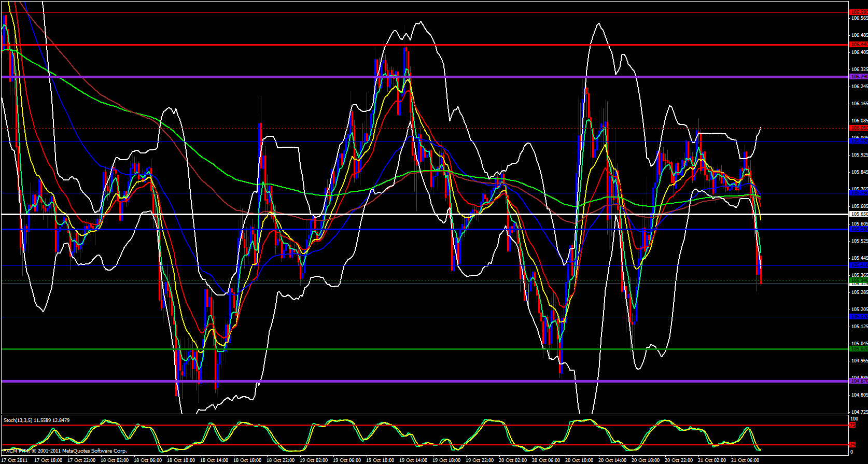Click the purple 104.870 level tag
This screenshot has height=464, width=868.
(859, 381)
